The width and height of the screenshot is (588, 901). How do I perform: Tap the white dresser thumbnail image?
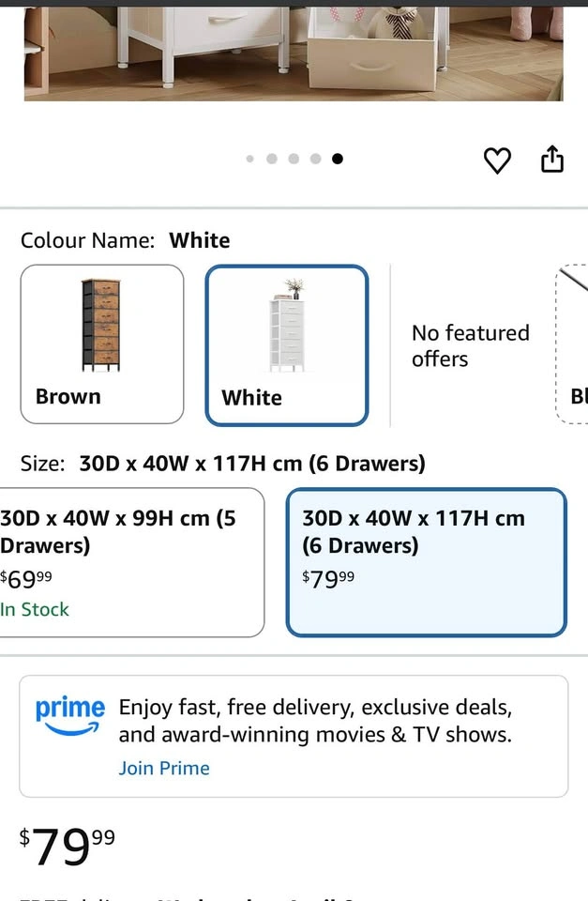click(288, 326)
